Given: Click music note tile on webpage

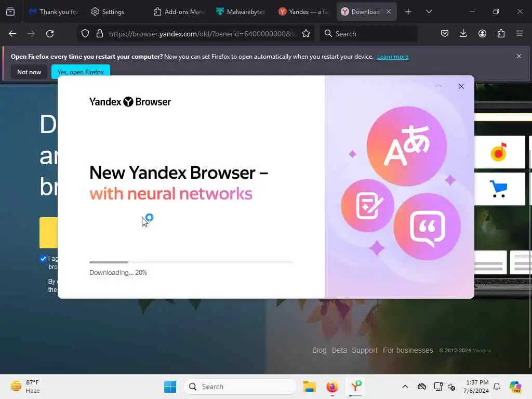Looking at the screenshot, I should click(x=499, y=152).
